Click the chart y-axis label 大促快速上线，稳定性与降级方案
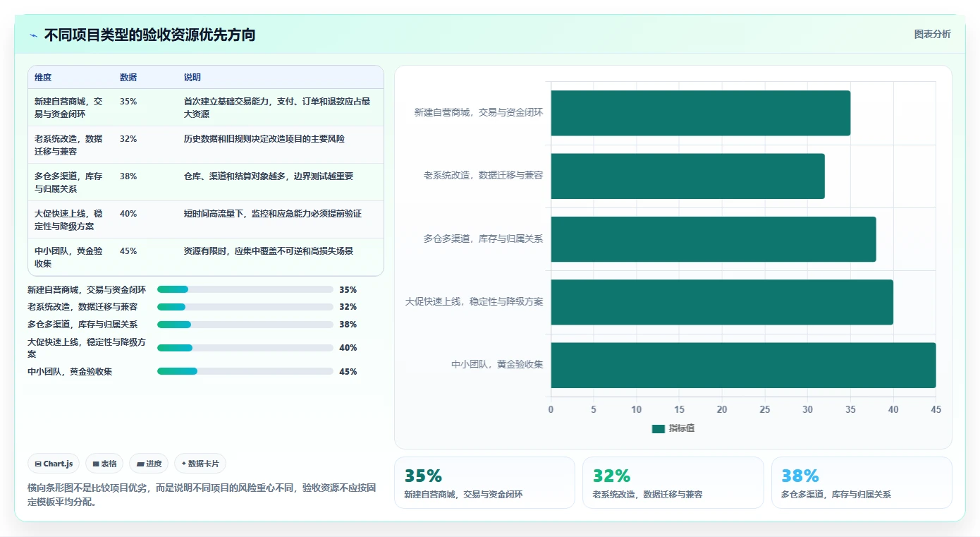The width and height of the screenshot is (980, 537). pyautogui.click(x=474, y=301)
